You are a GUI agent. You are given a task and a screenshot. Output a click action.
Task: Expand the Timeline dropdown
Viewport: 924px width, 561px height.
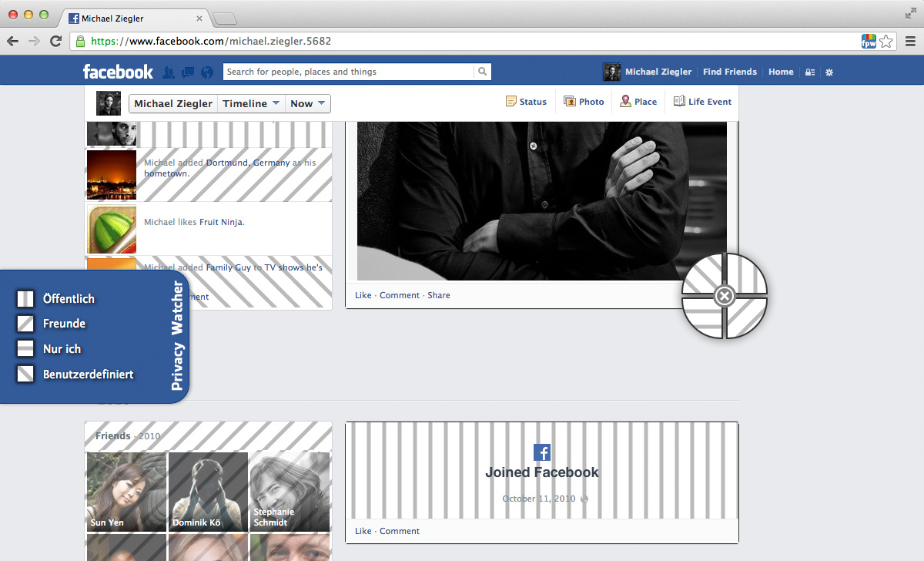click(x=251, y=104)
